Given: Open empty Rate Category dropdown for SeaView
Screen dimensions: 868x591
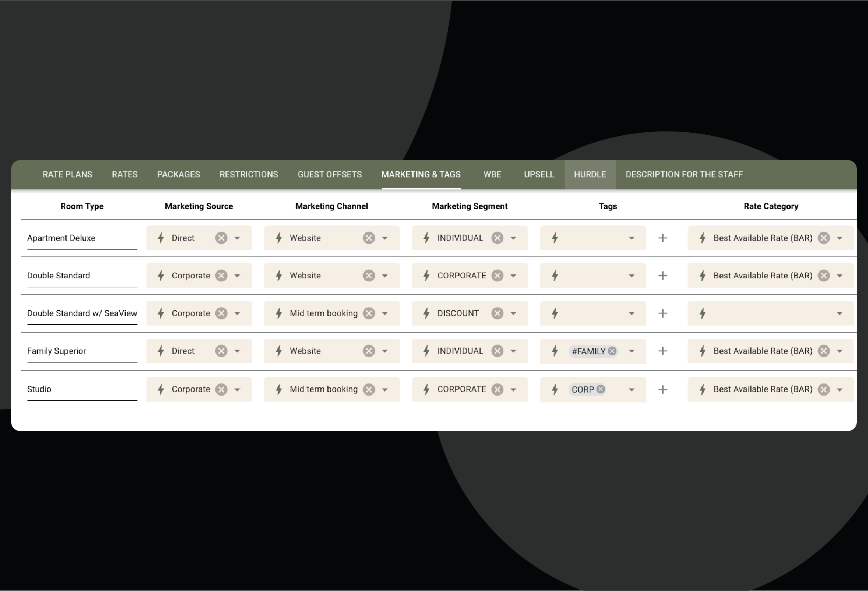Looking at the screenshot, I should (x=840, y=314).
